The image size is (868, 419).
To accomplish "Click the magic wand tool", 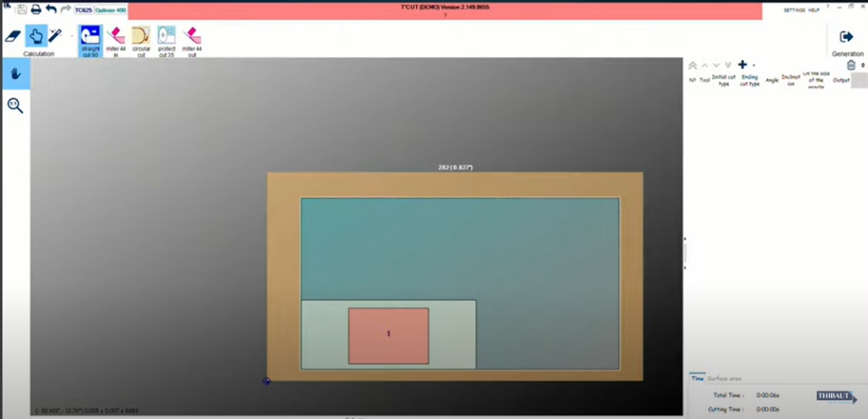I will click(x=55, y=36).
